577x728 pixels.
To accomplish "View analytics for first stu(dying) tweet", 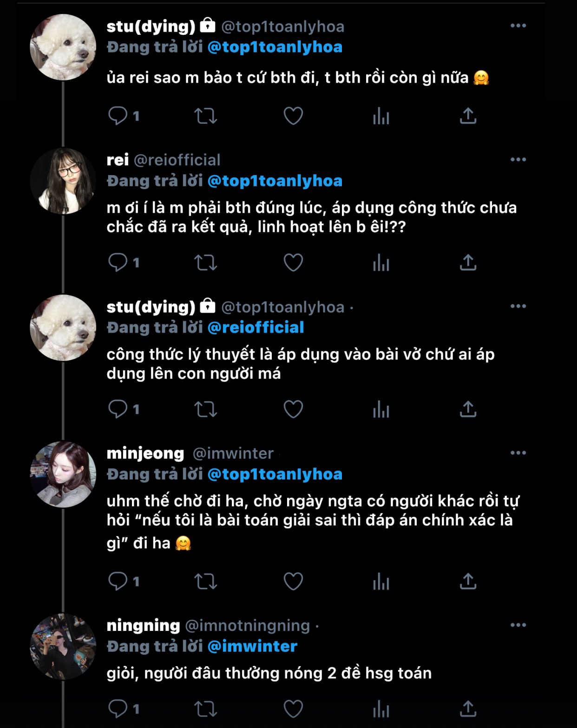I will click(381, 116).
